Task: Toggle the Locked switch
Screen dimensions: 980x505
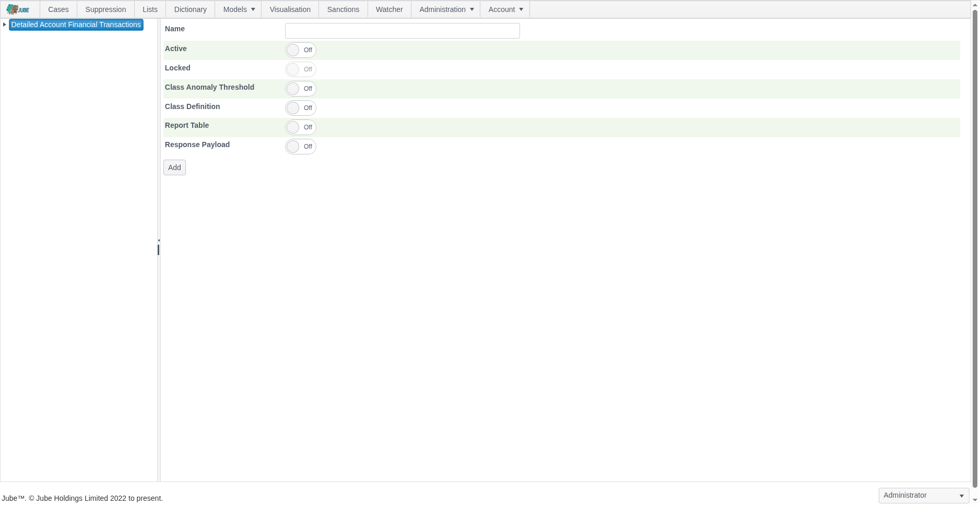Action: (301, 69)
